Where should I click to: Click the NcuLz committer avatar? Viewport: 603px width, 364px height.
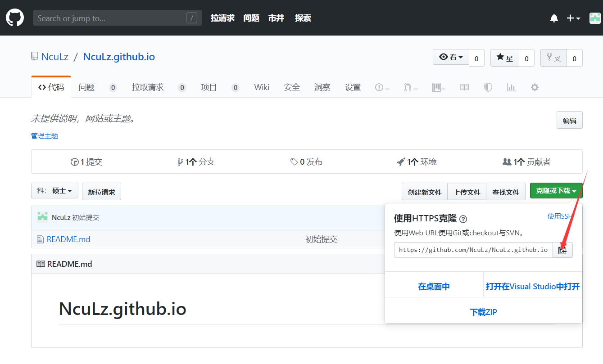(42, 217)
